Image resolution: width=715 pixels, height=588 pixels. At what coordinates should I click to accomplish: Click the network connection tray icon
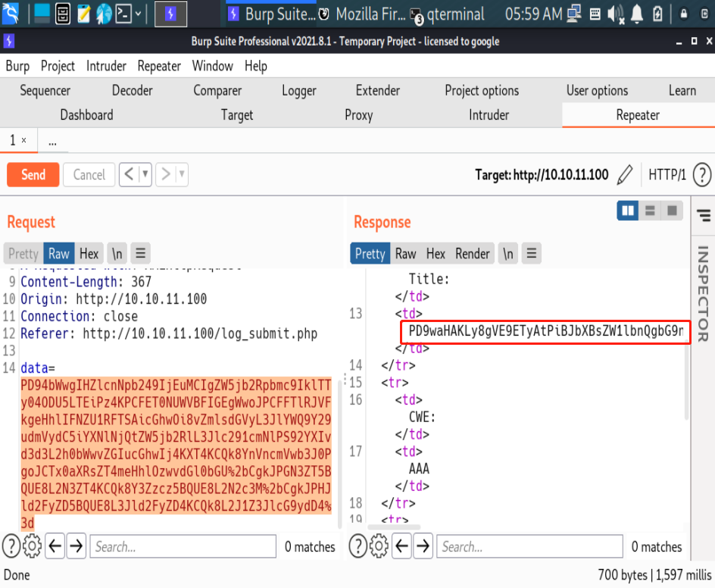coord(573,14)
